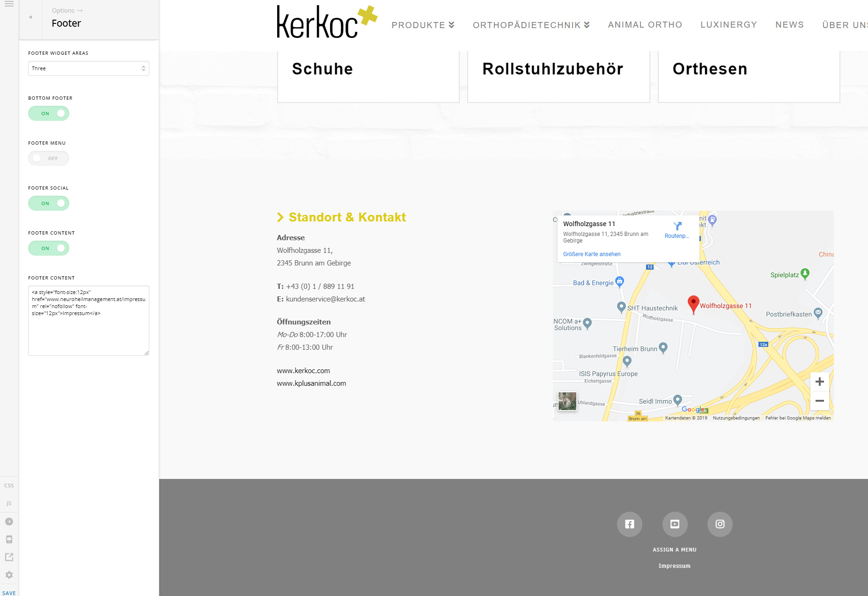Toggle the Bottom Footer switch
The height and width of the screenshot is (596, 868).
49,113
